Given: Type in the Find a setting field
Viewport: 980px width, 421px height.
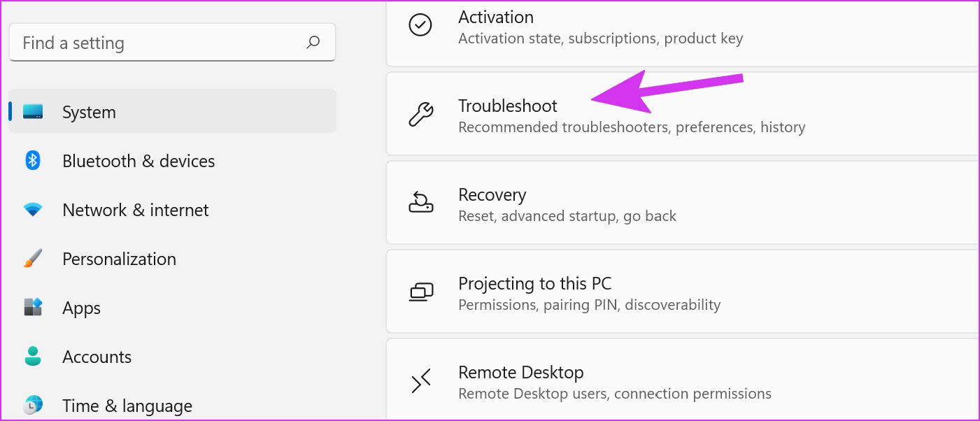Looking at the screenshot, I should [x=161, y=43].
